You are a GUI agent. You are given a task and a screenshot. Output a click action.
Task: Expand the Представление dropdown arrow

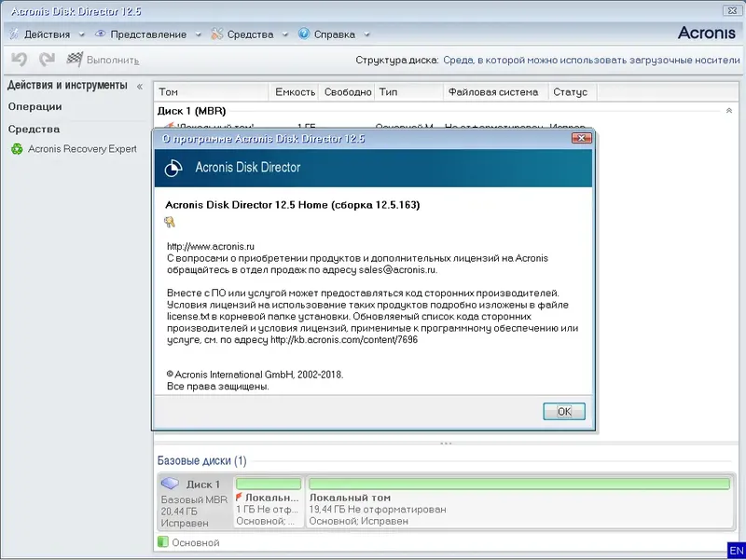click(x=199, y=34)
